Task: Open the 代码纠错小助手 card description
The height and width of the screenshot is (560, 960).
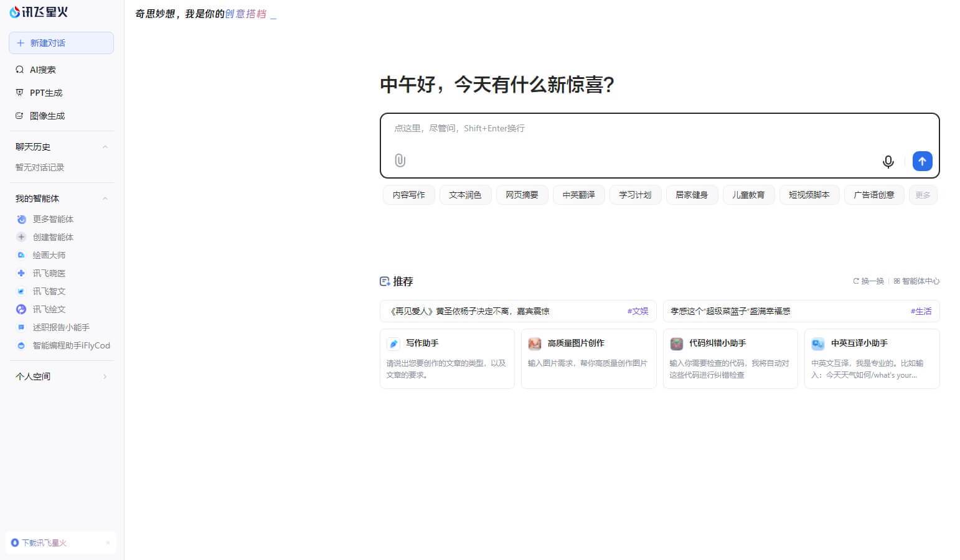Action: pyautogui.click(x=729, y=369)
